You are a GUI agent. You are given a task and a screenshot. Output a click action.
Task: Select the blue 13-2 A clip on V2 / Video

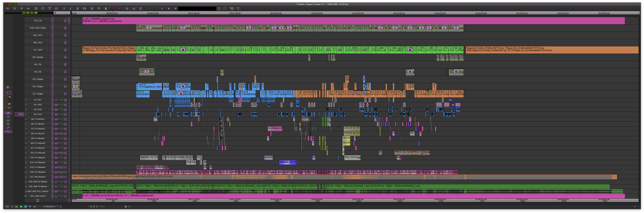click(x=149, y=86)
